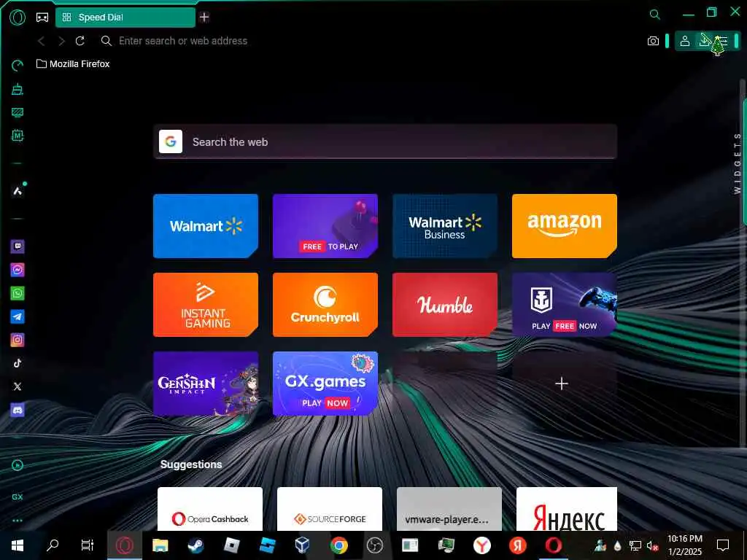Screen dimensions: 747x560
Task: Open the account profile icon
Action: point(684,41)
